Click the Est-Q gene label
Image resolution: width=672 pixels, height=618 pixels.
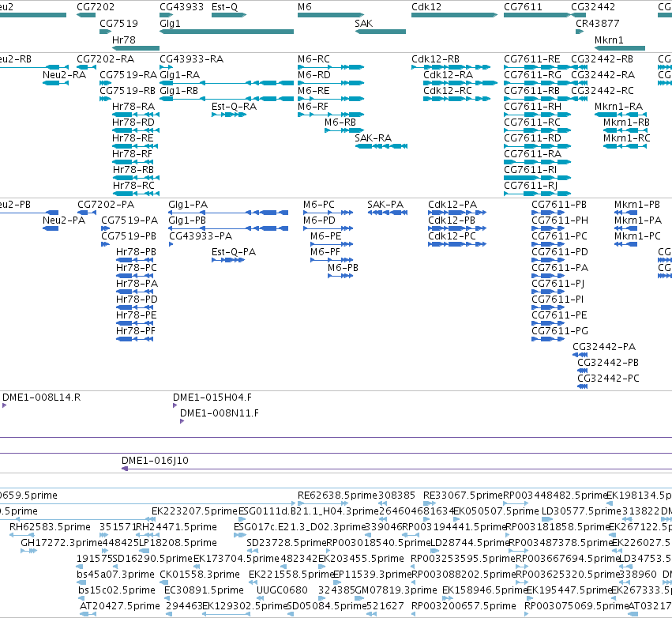224,7
